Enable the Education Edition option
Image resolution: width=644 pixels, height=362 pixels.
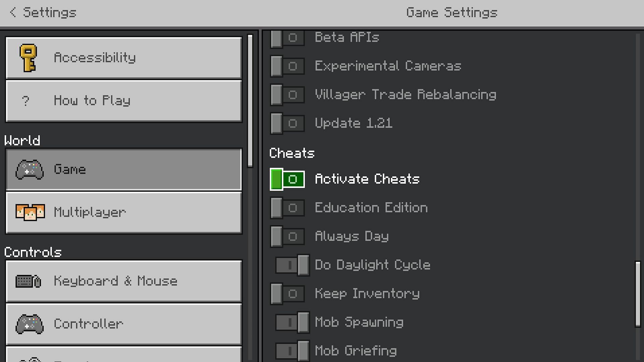pyautogui.click(x=287, y=208)
